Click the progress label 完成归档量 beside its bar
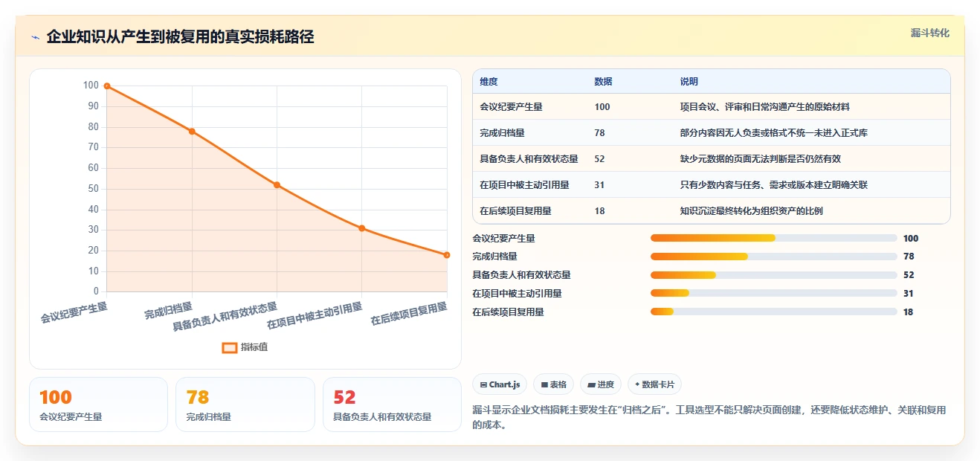 (495, 257)
